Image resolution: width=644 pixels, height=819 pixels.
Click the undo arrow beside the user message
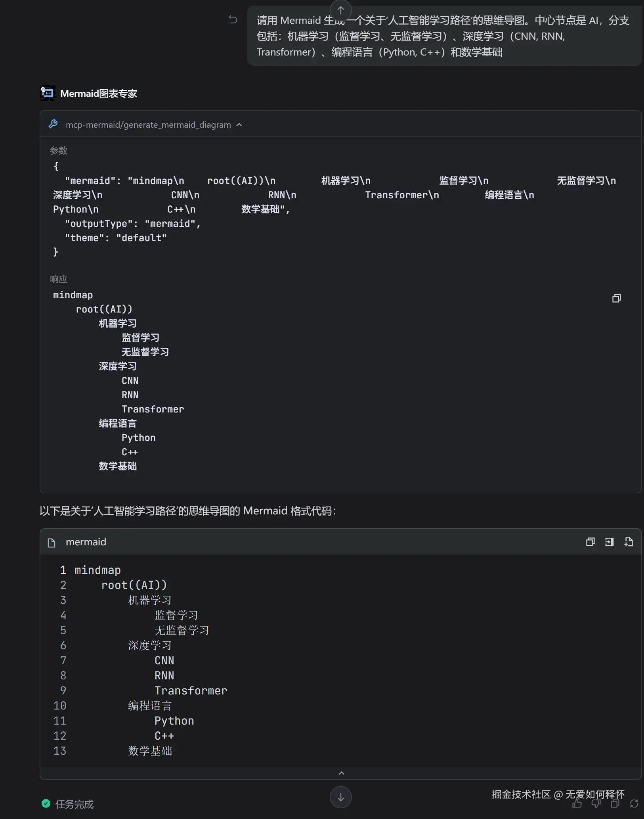point(233,19)
